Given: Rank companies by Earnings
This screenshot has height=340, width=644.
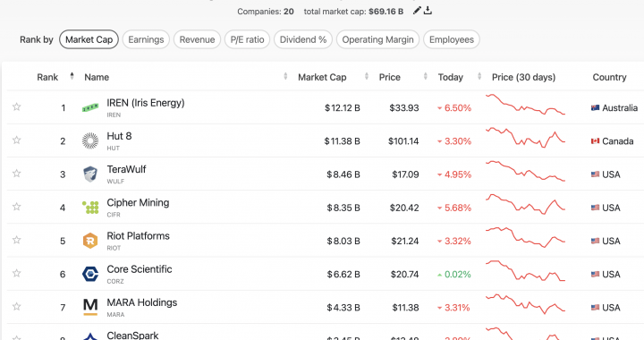Looking at the screenshot, I should click(146, 39).
